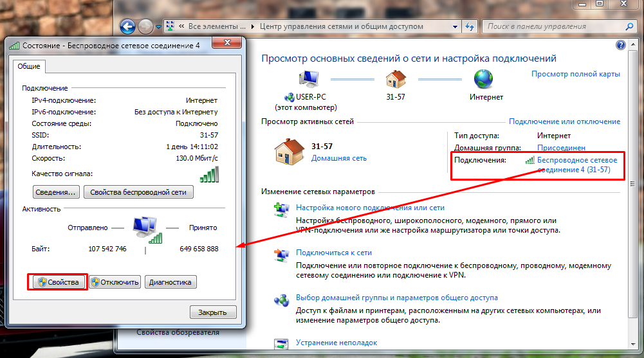Click the 'Диагностика' button
The width and height of the screenshot is (644, 358).
[x=170, y=282]
